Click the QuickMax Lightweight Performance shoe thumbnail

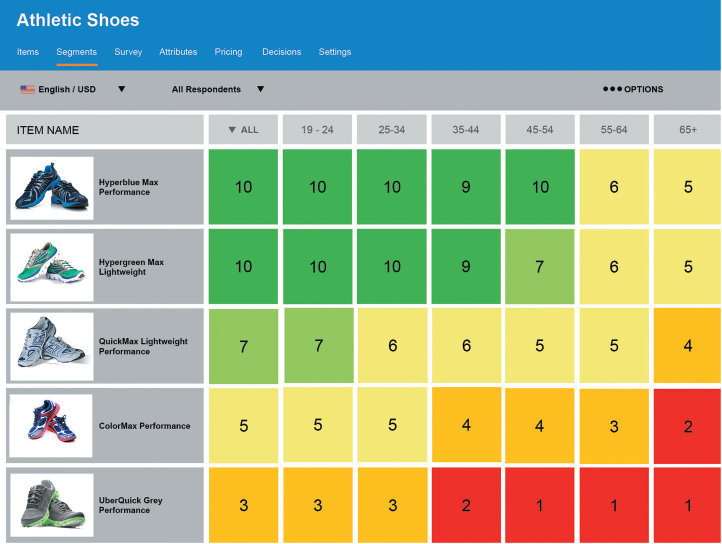52,346
